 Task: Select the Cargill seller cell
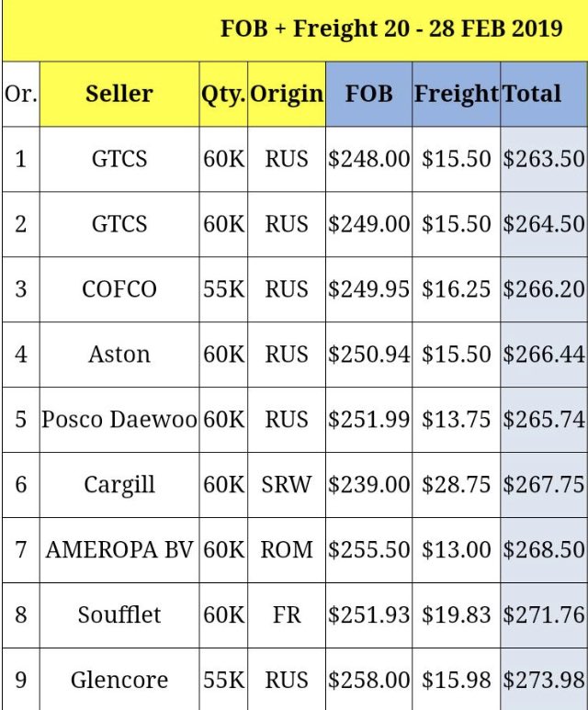(x=119, y=485)
